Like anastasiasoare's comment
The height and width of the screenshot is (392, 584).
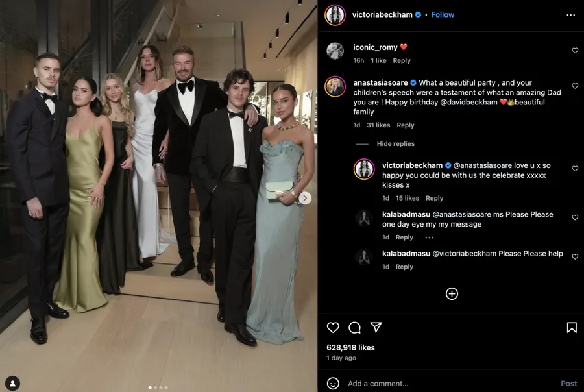point(575,86)
